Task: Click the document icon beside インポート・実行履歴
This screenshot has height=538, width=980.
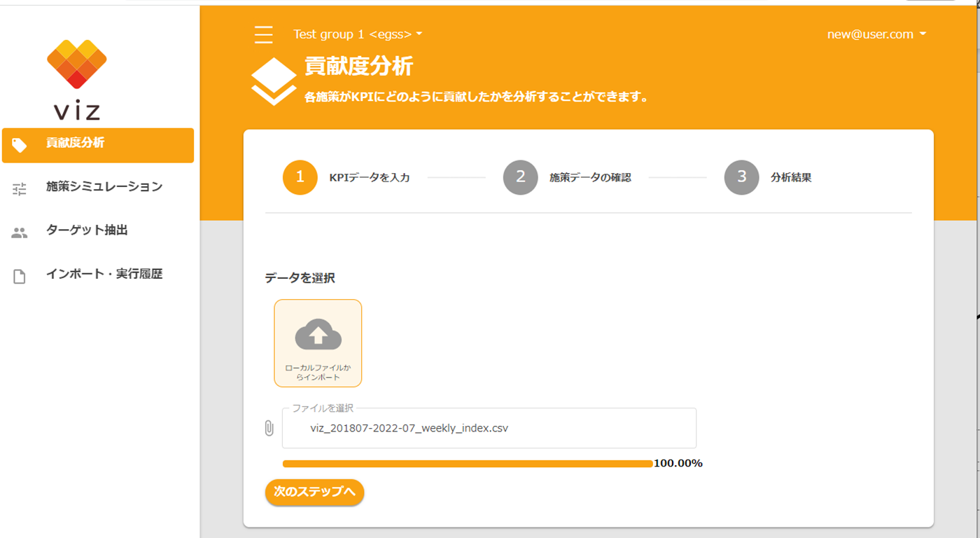Action: [20, 277]
